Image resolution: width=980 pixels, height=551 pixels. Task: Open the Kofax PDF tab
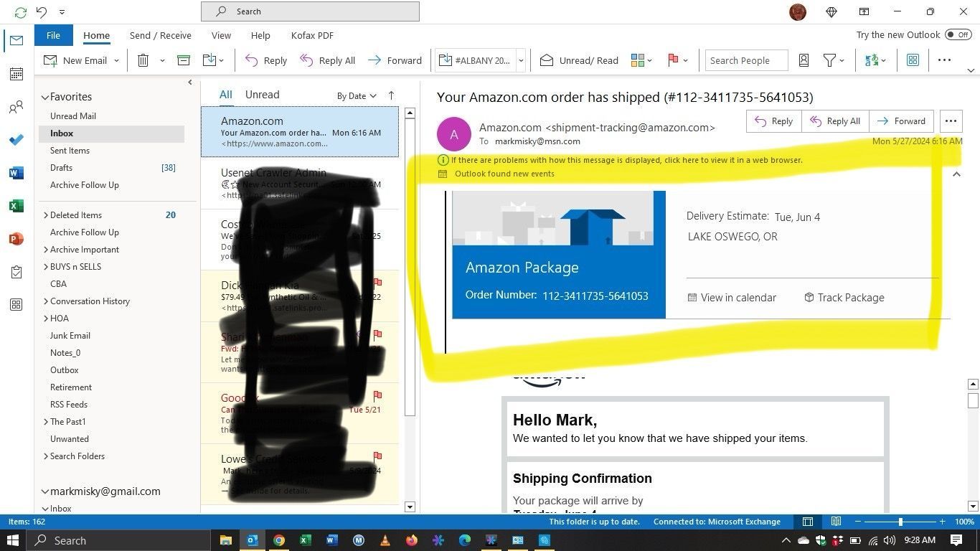point(312,35)
